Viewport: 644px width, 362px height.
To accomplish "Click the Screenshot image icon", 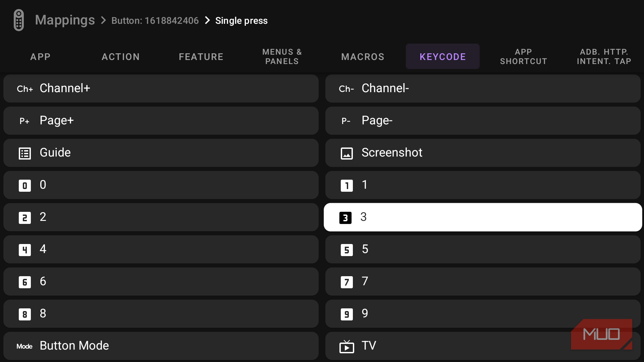I will 347,154.
